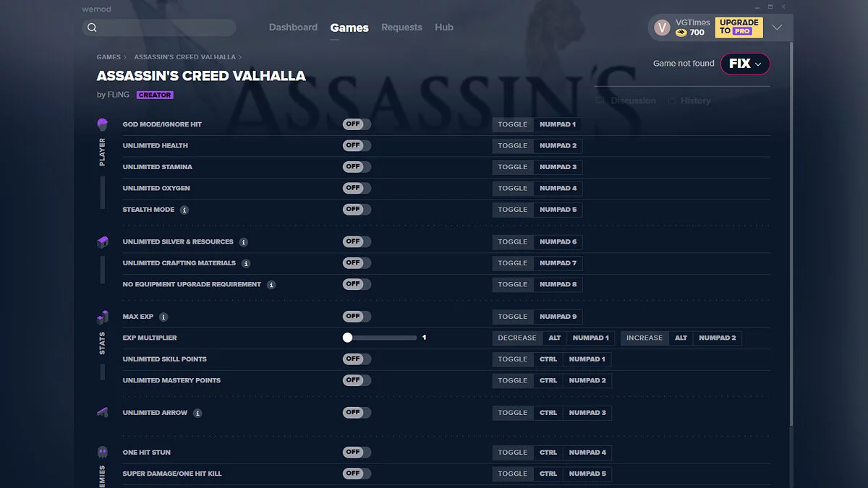The width and height of the screenshot is (868, 488).
Task: Enable Unlimited Health switch
Action: 357,145
